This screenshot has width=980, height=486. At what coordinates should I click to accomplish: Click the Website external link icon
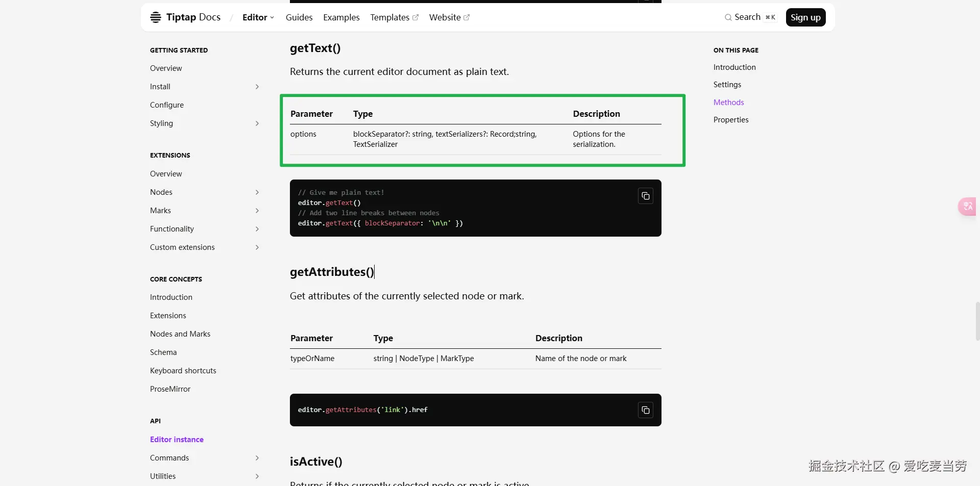(x=467, y=17)
